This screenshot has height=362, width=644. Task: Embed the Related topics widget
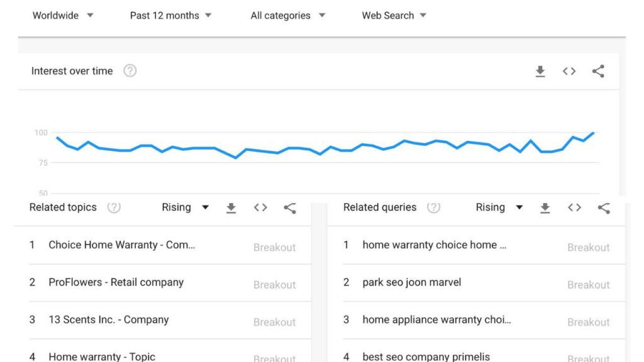pos(260,207)
